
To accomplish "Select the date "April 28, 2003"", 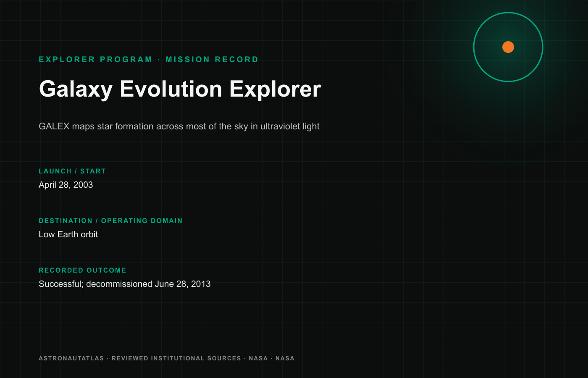I will 66,185.
